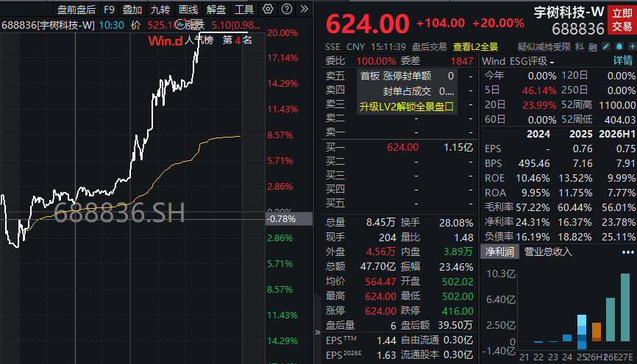Collapse the side panel via bottom double-arrow

click(318, 332)
